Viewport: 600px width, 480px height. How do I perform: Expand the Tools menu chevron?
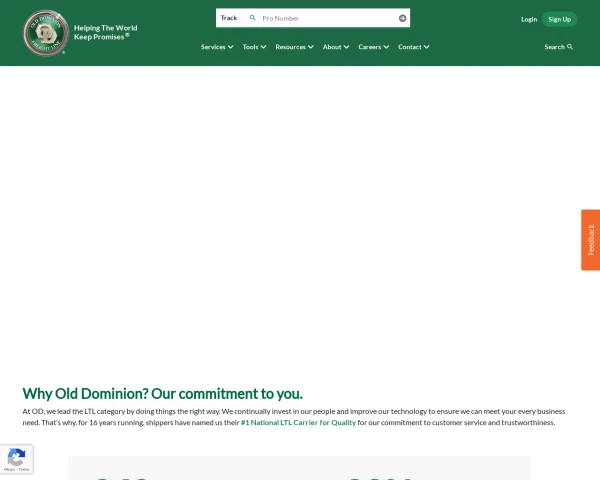pyautogui.click(x=263, y=47)
